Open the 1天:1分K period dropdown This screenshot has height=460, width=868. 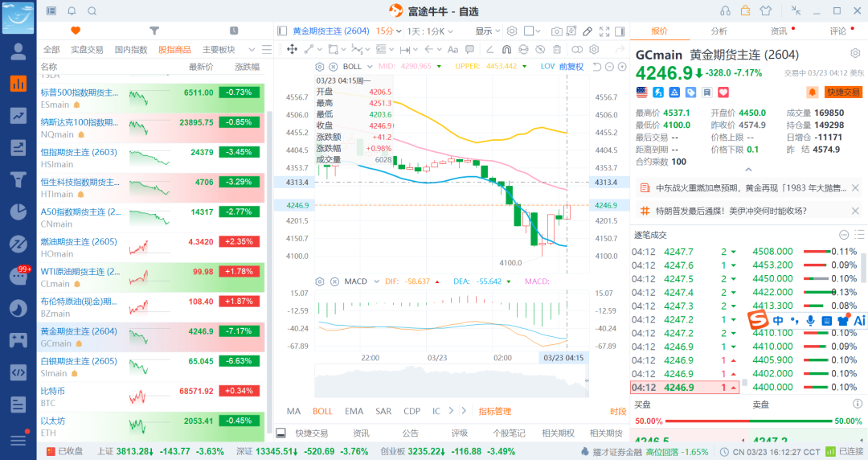429,31
